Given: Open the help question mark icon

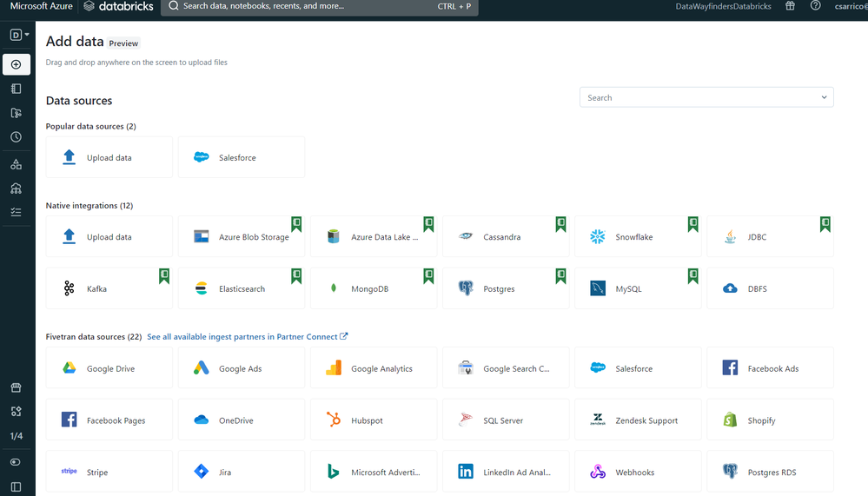Looking at the screenshot, I should 815,6.
